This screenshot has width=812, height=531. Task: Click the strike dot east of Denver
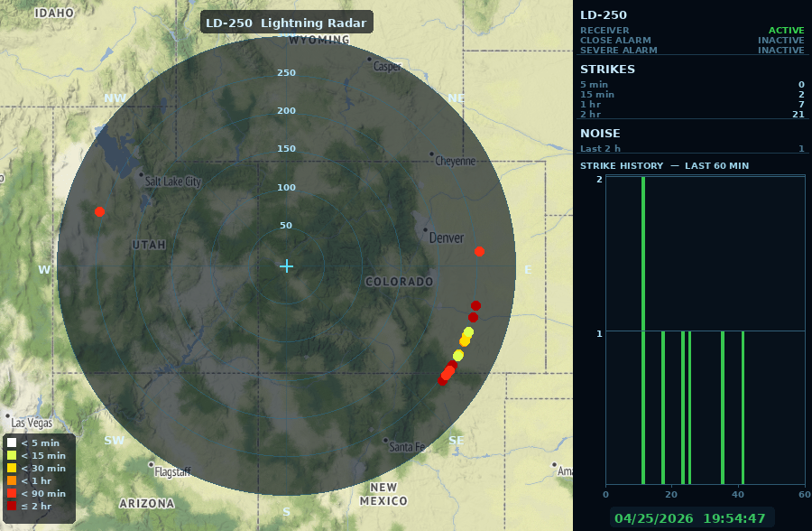[479, 251]
